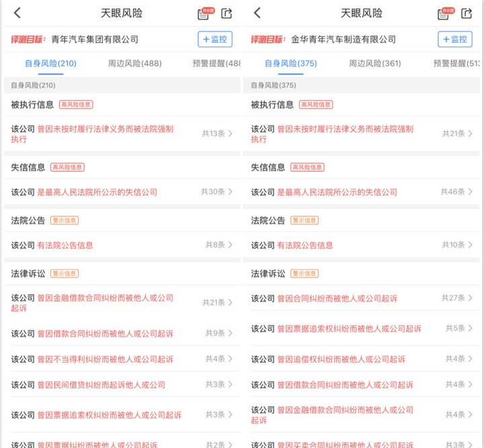
Task: Expand the 共8条 court announcements
Action: (x=219, y=244)
